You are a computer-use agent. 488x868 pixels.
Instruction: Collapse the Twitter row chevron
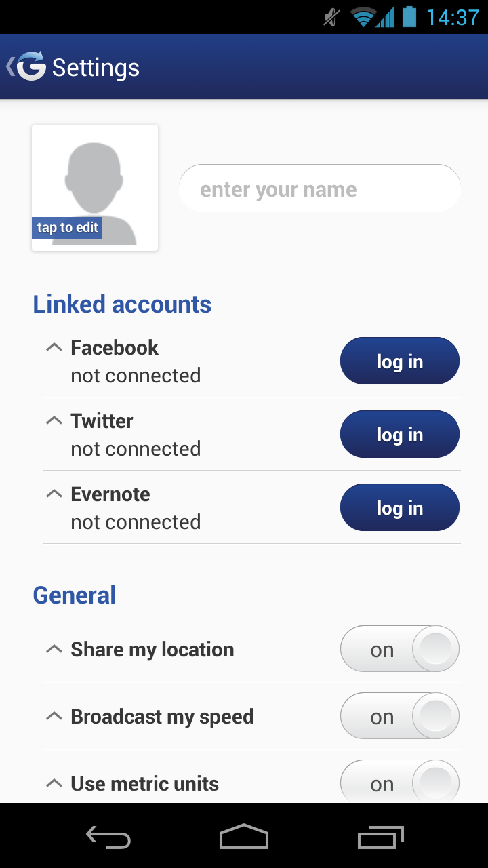(54, 420)
